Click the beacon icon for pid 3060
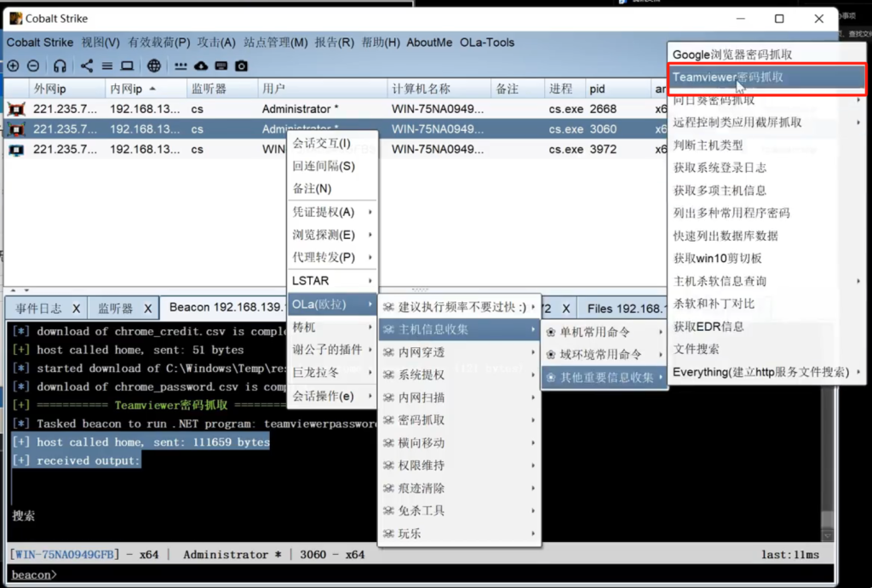Image resolution: width=872 pixels, height=588 pixels. tap(16, 129)
